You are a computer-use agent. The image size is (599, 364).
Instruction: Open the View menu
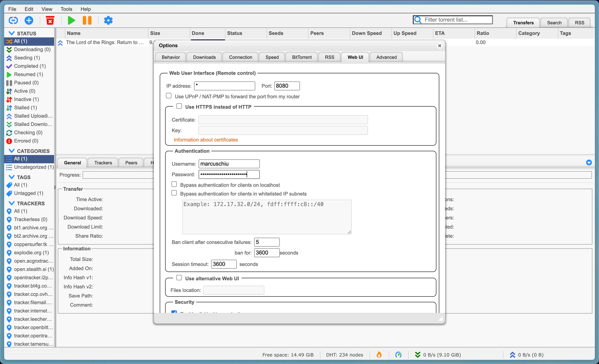pyautogui.click(x=47, y=9)
